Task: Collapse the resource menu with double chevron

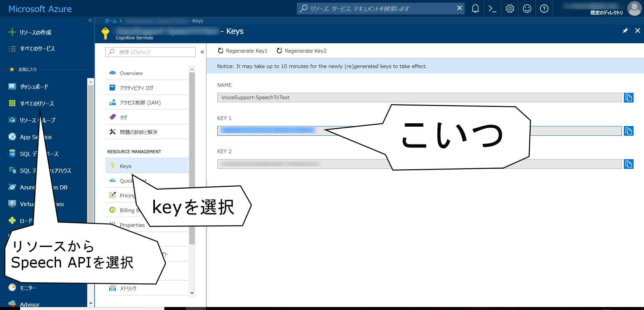Action: point(202,52)
